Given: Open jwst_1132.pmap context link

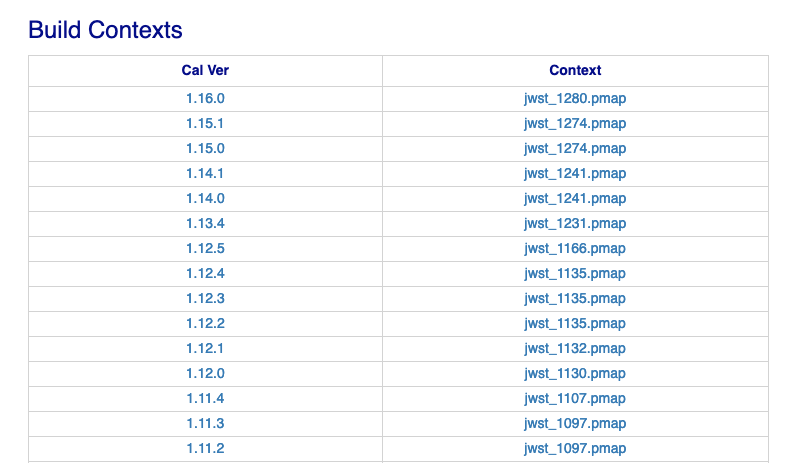Looking at the screenshot, I should [575, 348].
